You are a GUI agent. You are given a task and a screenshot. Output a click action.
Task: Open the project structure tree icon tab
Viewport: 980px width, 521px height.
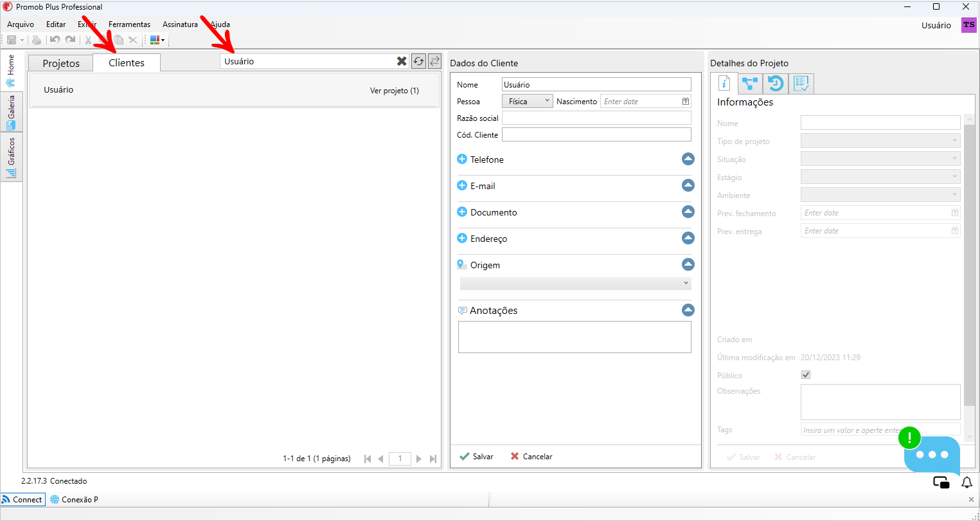coord(749,84)
